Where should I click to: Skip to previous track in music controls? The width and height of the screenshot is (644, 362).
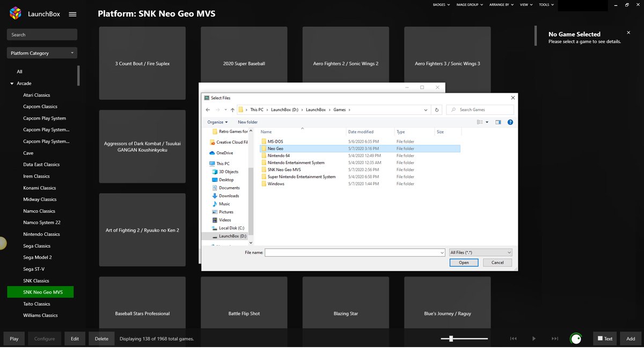pyautogui.click(x=513, y=338)
